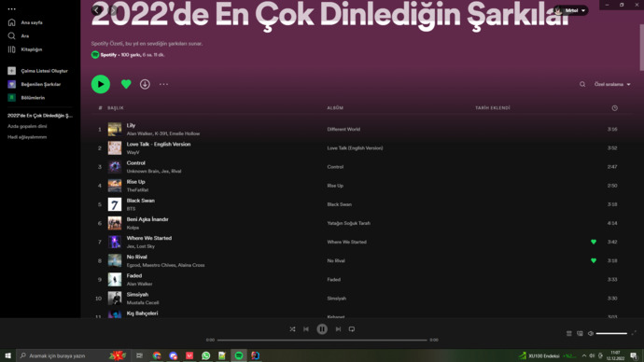Navigate forward with the right arrow button
The width and height of the screenshot is (644, 362).
tap(114, 10)
